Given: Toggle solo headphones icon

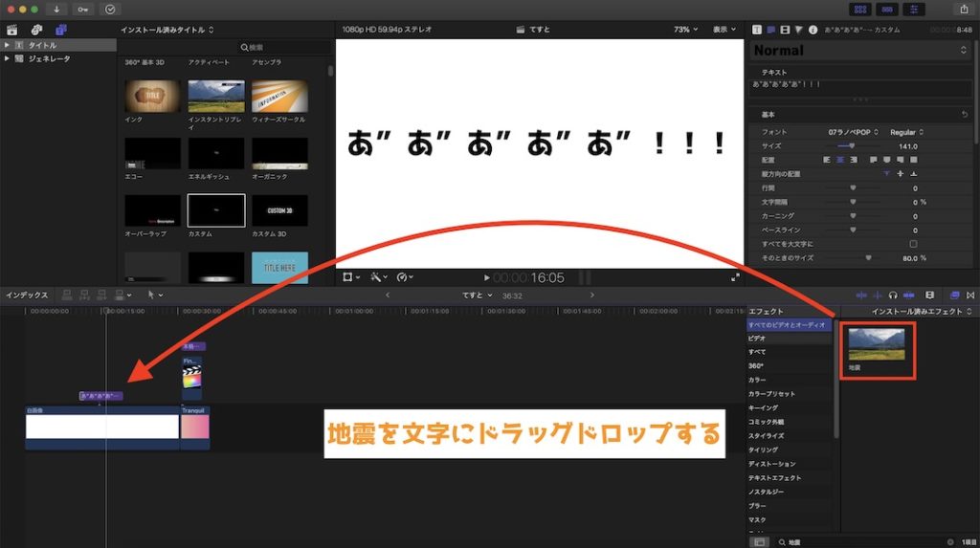Looking at the screenshot, I should tap(893, 295).
